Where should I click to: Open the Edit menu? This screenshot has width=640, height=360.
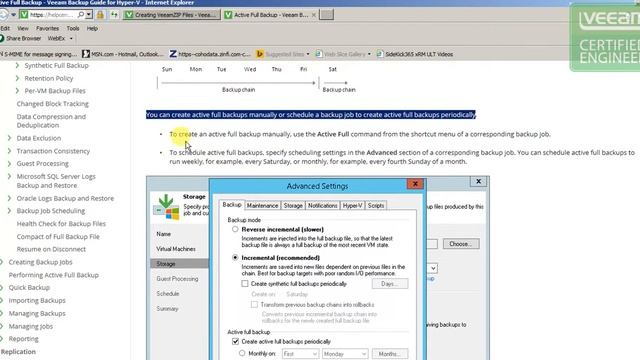tap(5, 29)
